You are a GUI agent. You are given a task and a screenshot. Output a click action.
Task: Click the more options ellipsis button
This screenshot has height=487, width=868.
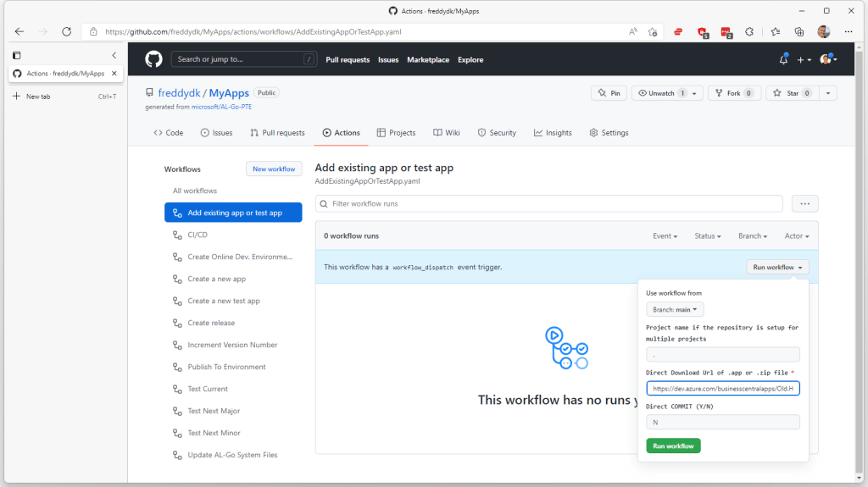click(x=804, y=203)
